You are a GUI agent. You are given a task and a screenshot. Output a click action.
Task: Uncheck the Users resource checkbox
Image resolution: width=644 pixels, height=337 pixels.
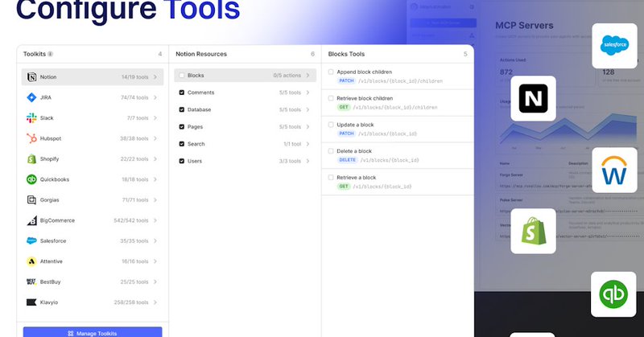point(182,162)
